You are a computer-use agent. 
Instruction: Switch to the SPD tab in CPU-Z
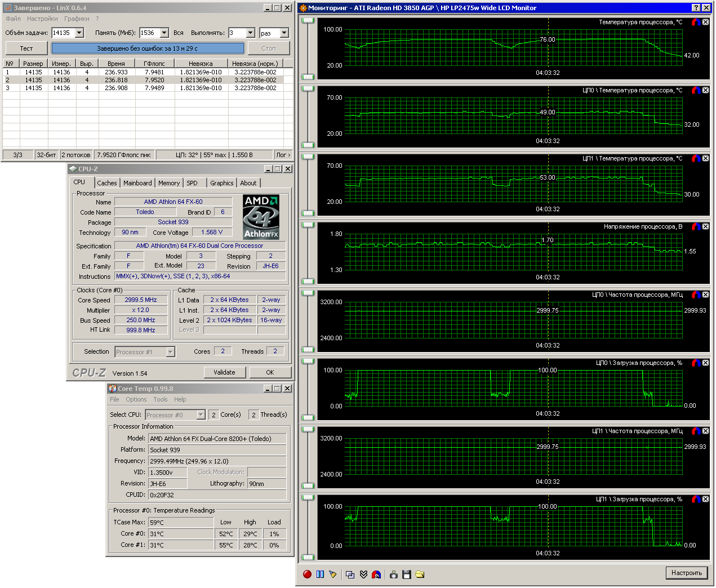(192, 183)
